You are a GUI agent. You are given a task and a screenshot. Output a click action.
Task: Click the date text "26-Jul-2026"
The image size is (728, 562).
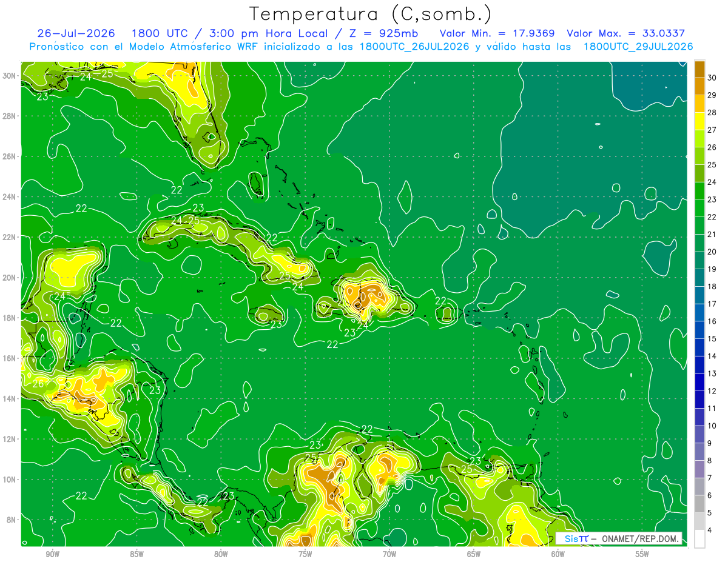point(77,33)
